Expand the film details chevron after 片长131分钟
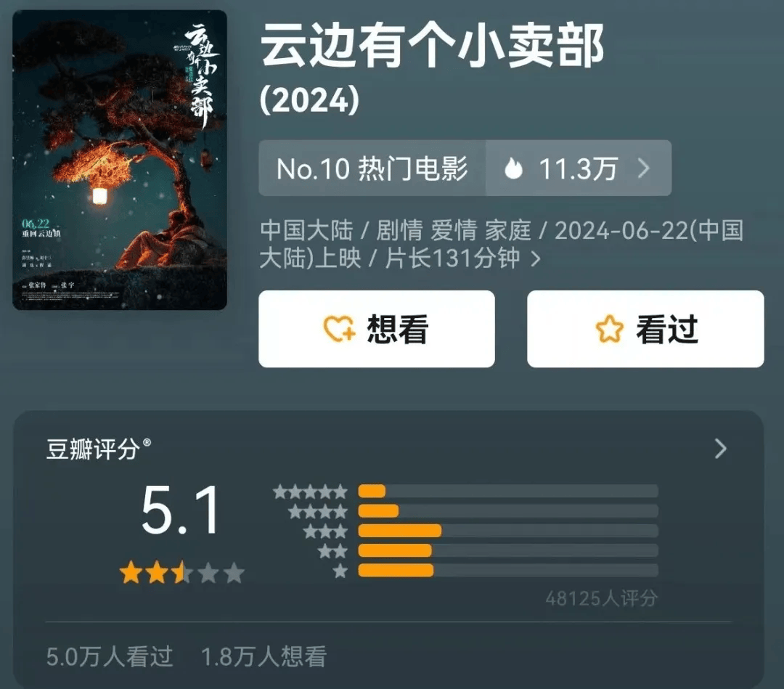Viewport: 784px width, 689px height. pos(536,259)
